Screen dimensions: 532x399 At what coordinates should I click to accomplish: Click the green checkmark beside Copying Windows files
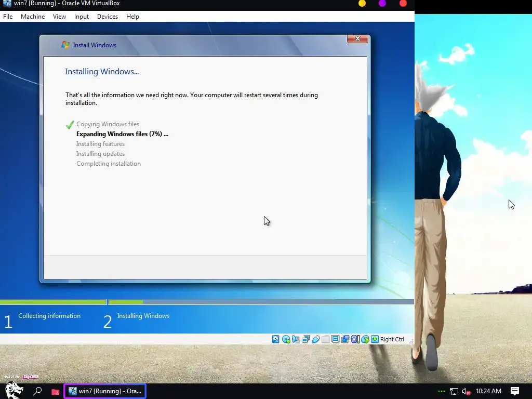tap(70, 125)
